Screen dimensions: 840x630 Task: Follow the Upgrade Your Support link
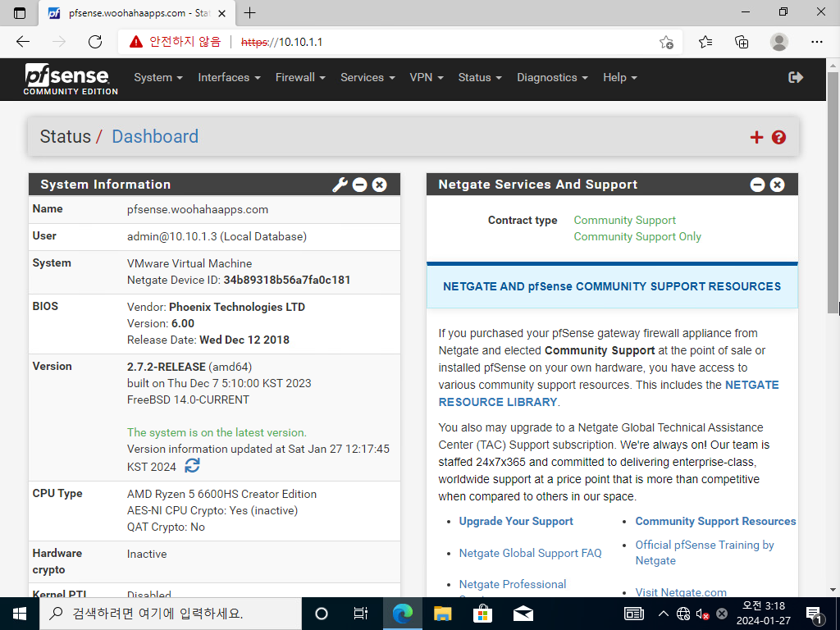(516, 521)
